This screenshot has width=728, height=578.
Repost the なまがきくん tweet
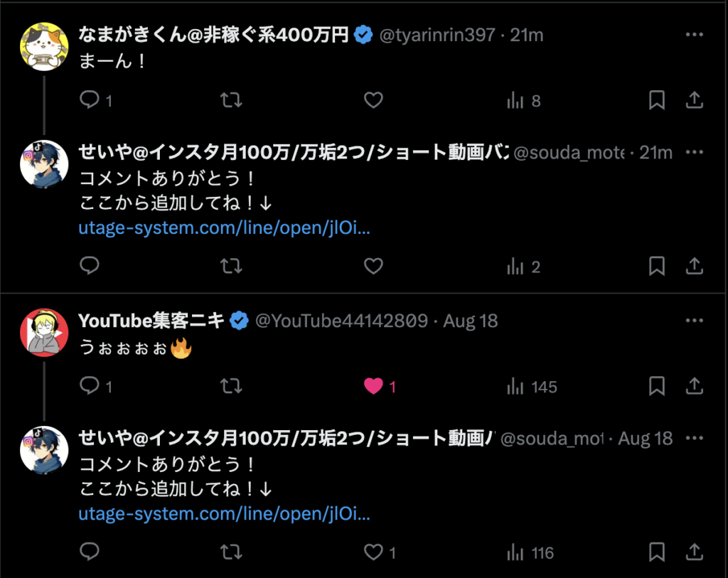pyautogui.click(x=231, y=100)
